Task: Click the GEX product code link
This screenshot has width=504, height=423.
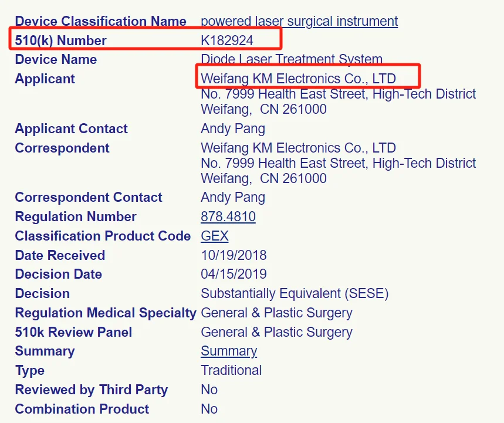Action: click(214, 236)
